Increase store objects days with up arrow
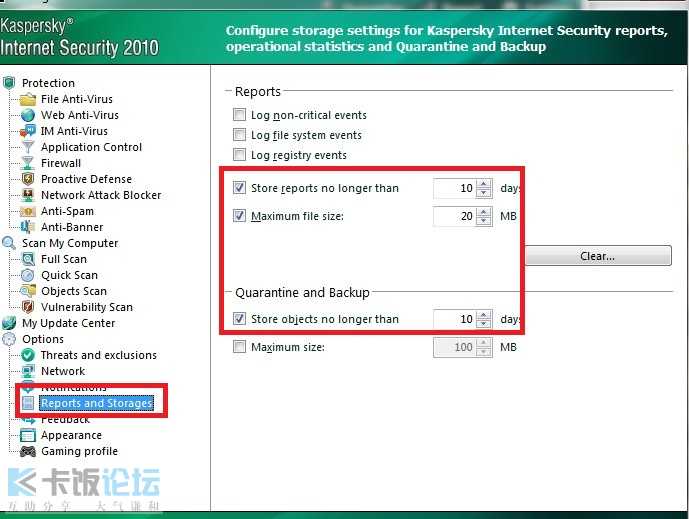 pyautogui.click(x=483, y=315)
